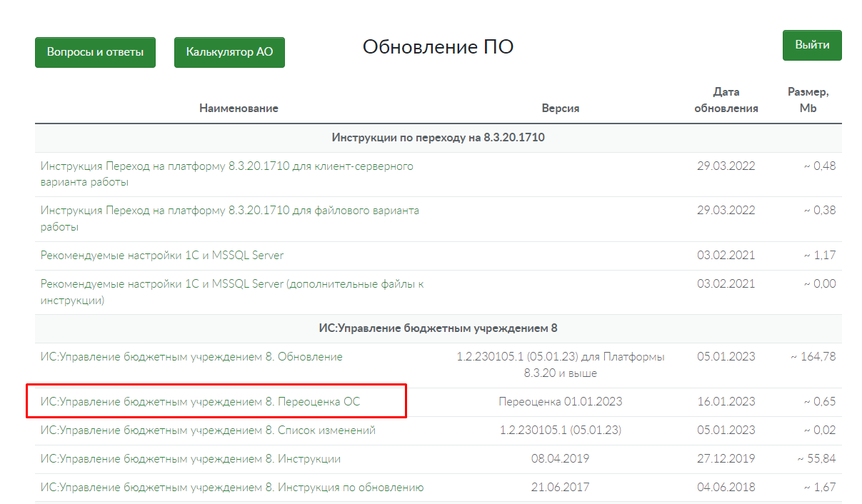Open the highlighted Переоценка ОС link

pyautogui.click(x=200, y=402)
